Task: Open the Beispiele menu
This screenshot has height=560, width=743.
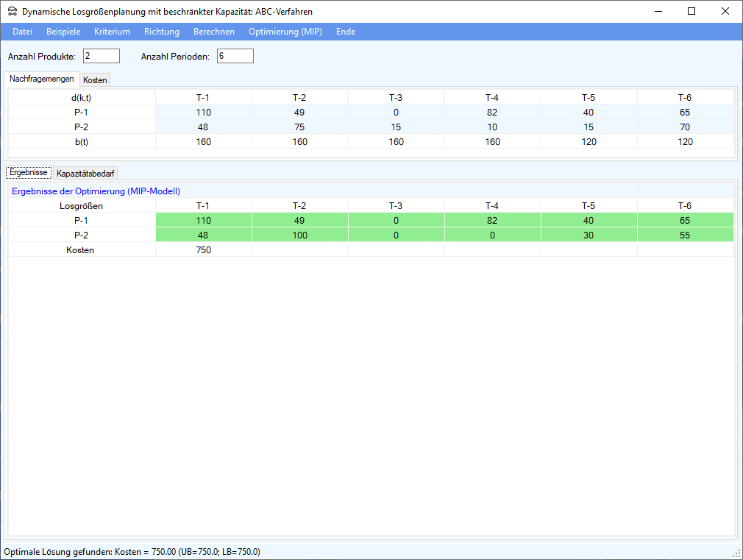Action: (63, 32)
